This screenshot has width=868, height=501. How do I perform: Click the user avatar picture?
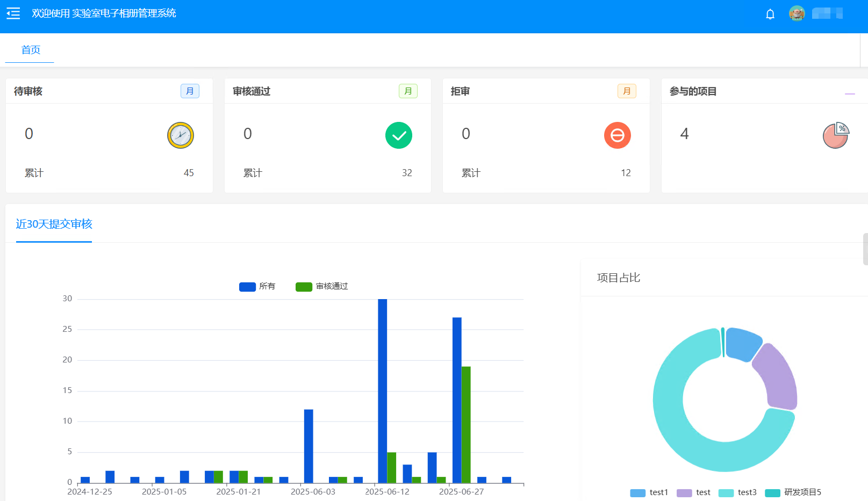point(797,13)
